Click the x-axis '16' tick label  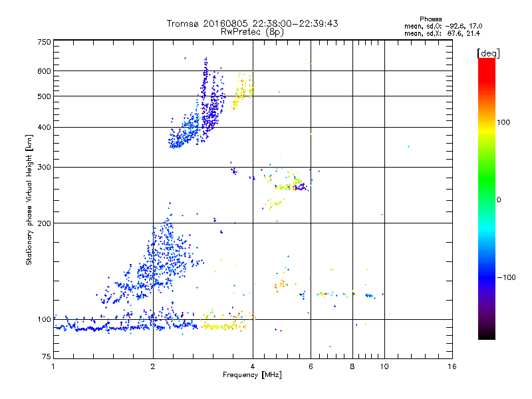(x=452, y=366)
